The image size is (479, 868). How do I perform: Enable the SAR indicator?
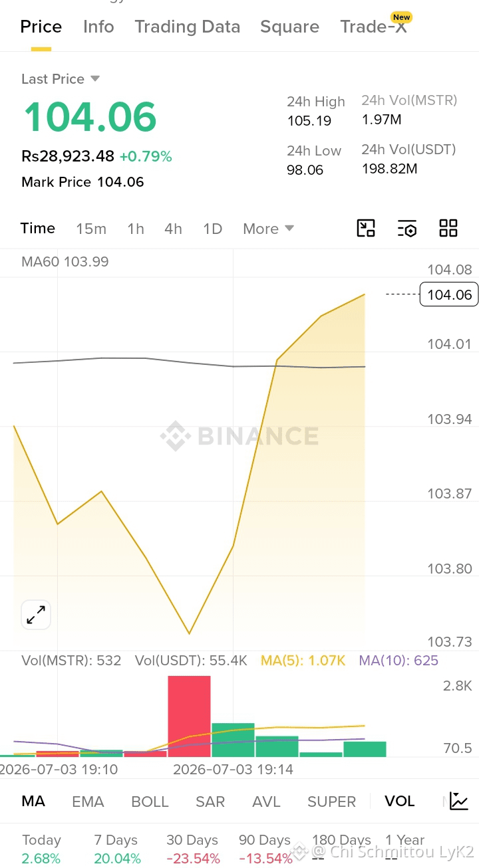(210, 802)
